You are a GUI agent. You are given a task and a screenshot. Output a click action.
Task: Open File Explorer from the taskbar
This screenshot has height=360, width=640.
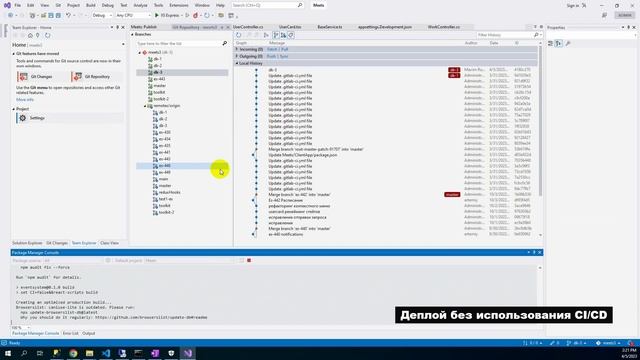89,353
